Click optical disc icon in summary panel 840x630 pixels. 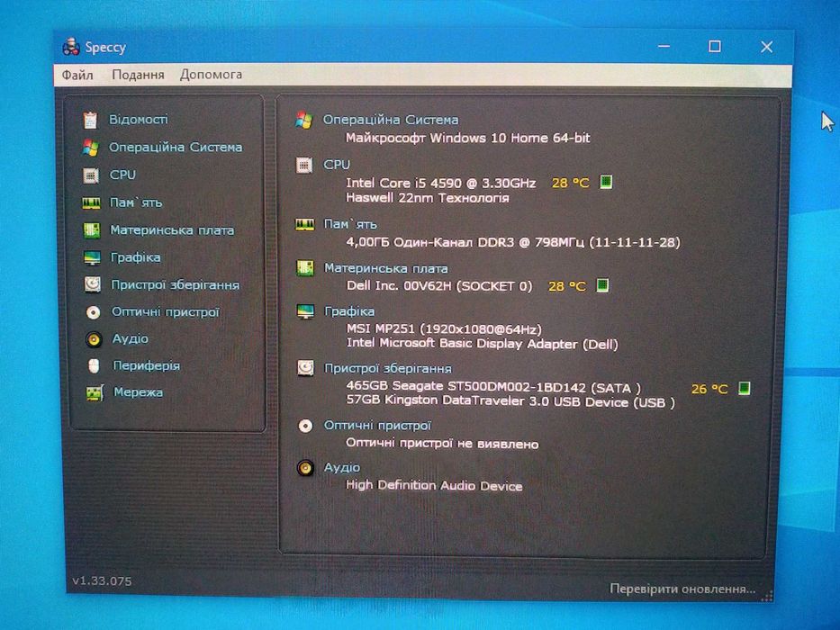pos(305,426)
